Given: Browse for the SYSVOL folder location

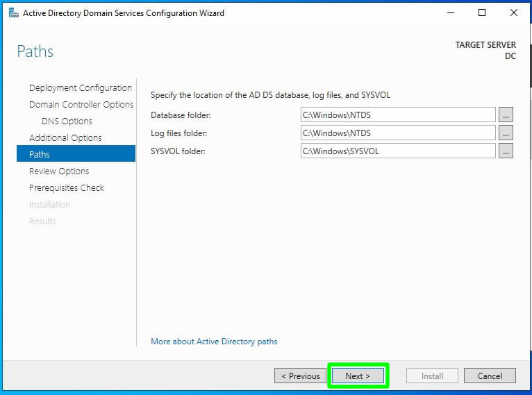Looking at the screenshot, I should [x=506, y=151].
